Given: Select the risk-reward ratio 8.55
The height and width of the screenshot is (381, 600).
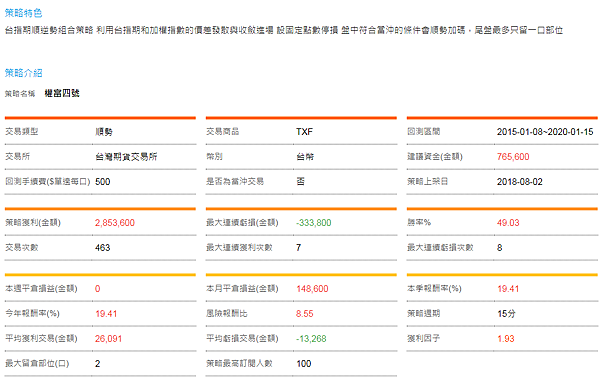Looking at the screenshot, I should point(305,314).
